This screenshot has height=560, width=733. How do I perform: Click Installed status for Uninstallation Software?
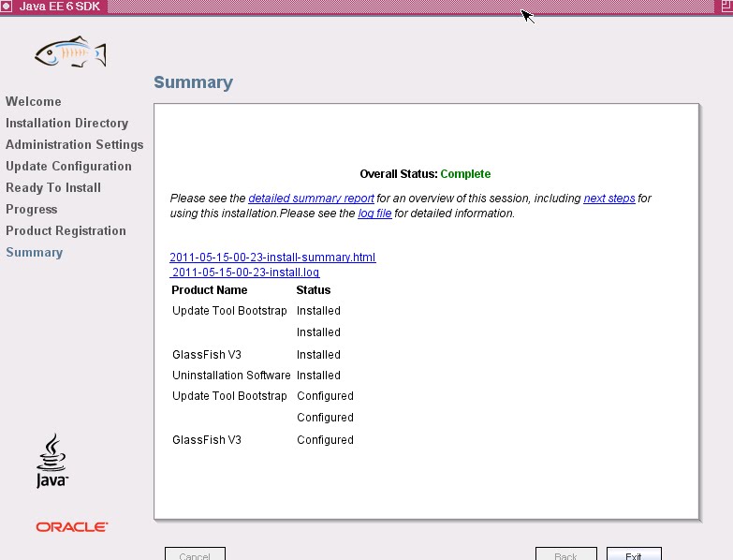coord(318,375)
